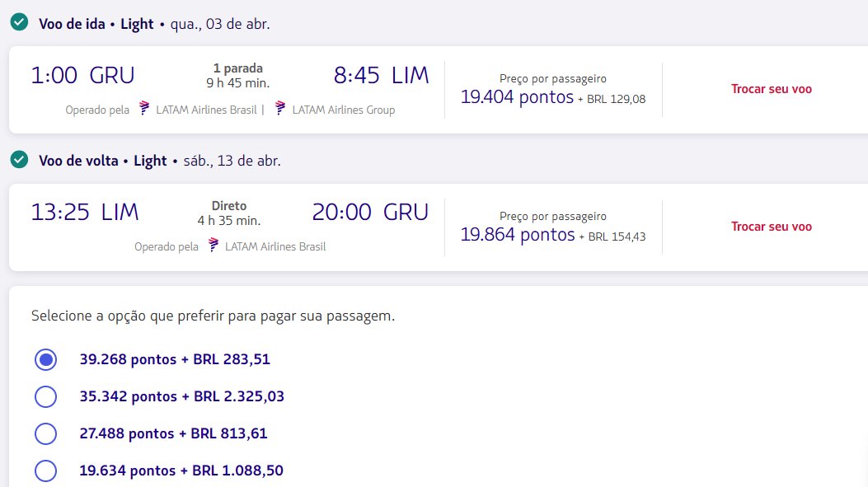The image size is (868, 487).
Task: Click green checkmark icon beside Voo de volta
Action: pos(20,160)
